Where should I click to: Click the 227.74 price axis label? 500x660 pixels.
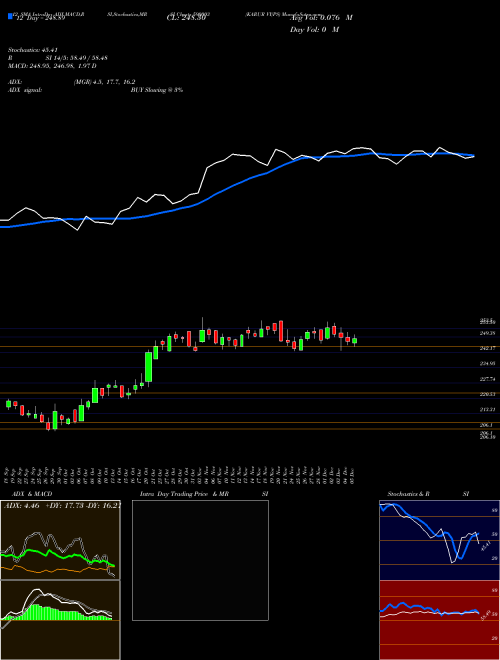487,379
